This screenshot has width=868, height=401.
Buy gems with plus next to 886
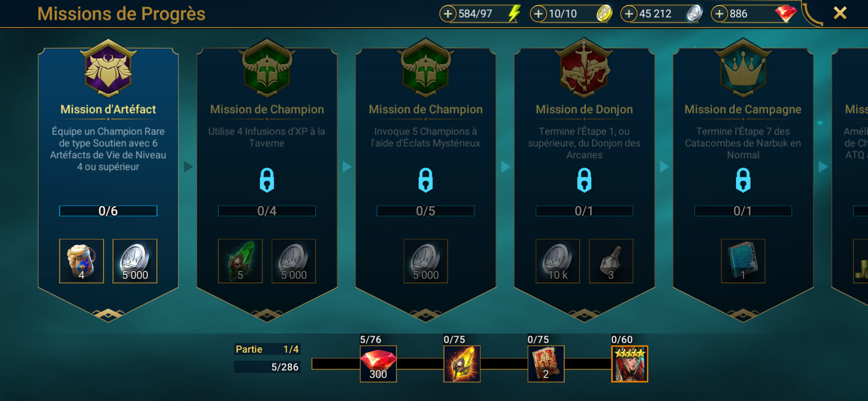click(x=719, y=14)
